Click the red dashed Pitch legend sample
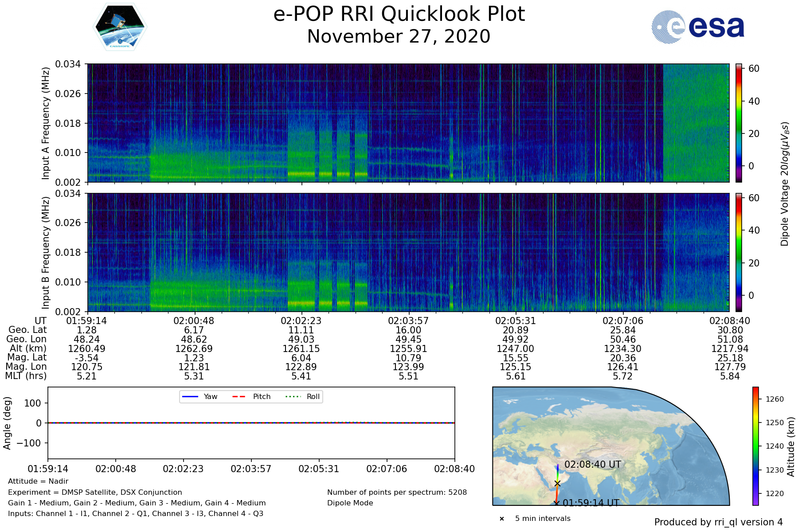This screenshot has width=798, height=532. coord(239,397)
